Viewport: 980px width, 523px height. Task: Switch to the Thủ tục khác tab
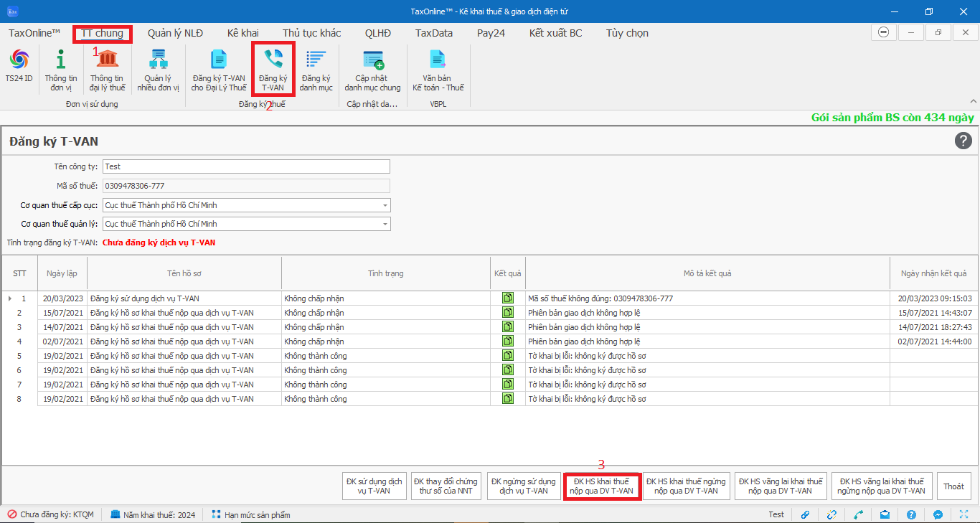312,33
